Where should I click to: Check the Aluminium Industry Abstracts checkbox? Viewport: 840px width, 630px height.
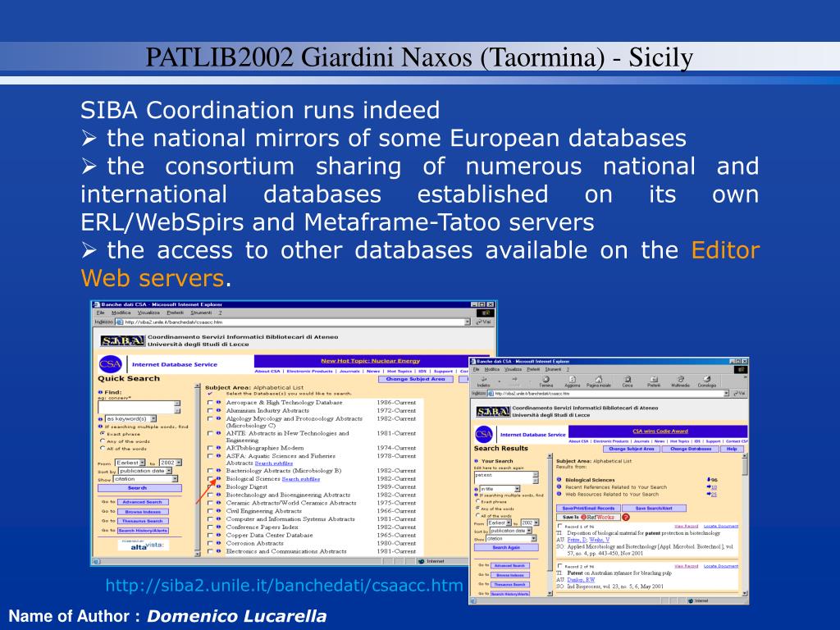point(210,410)
